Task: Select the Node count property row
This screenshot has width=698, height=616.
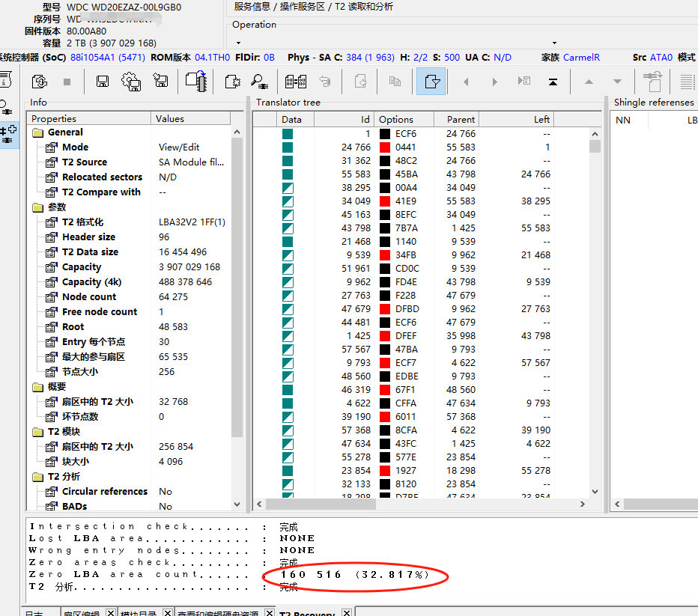Action: click(x=129, y=297)
